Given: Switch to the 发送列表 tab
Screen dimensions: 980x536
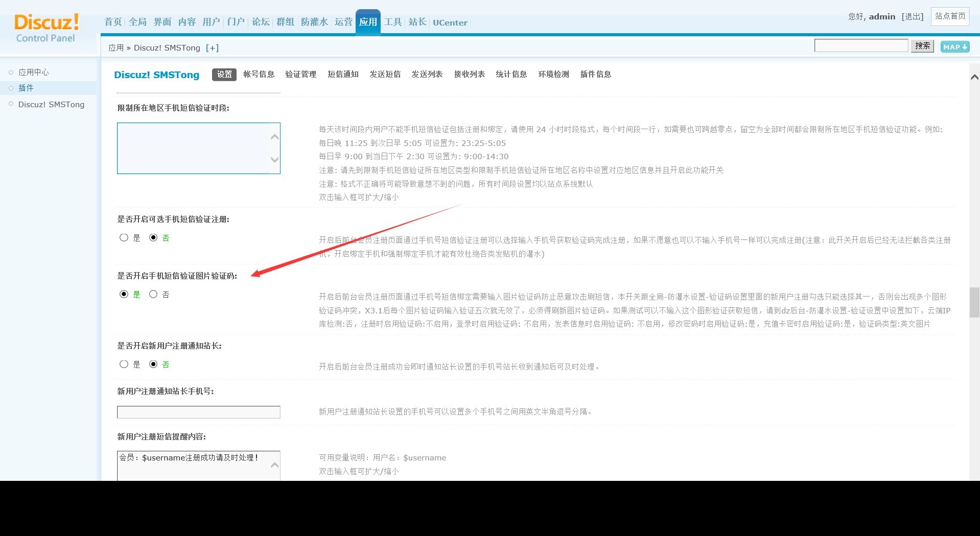Looking at the screenshot, I should (427, 75).
